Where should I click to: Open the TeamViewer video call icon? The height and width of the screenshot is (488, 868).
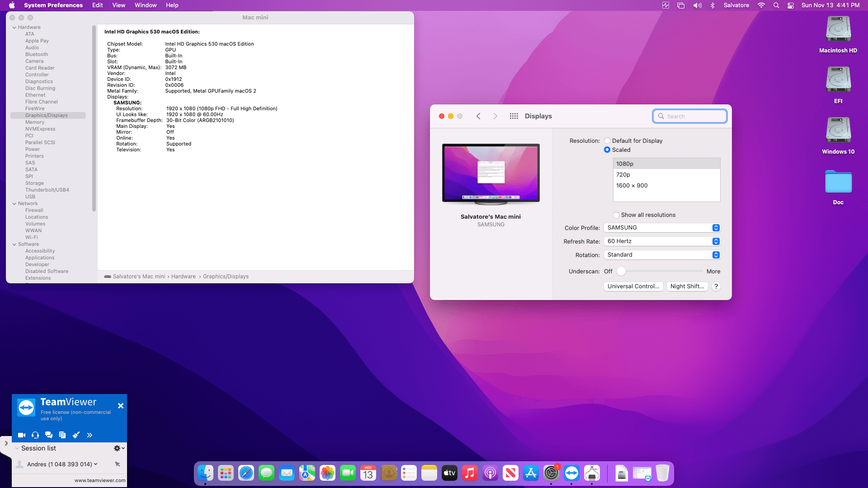(x=22, y=435)
